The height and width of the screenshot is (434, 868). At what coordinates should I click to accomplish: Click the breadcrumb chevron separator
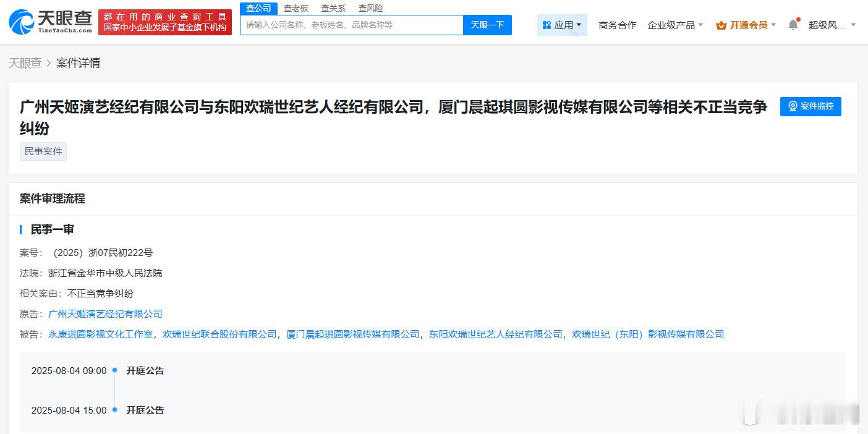tap(49, 63)
